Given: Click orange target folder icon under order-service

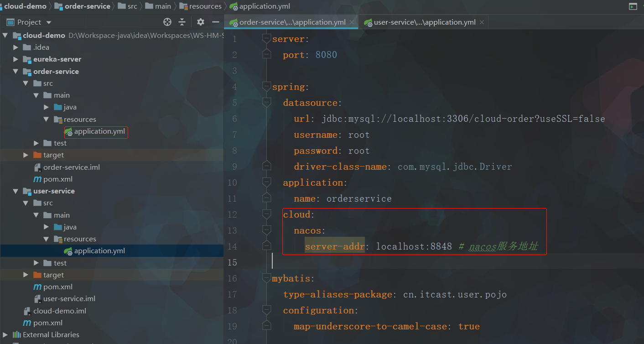Looking at the screenshot, I should pyautogui.click(x=37, y=155).
